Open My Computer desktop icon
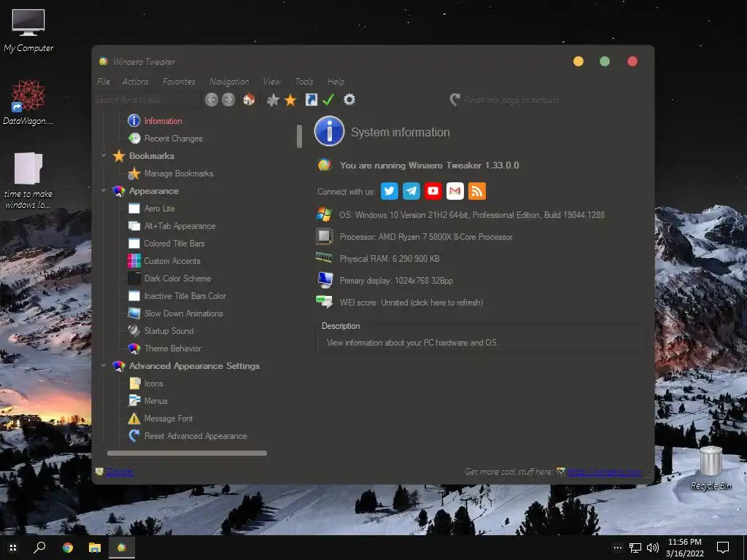Image resolution: width=747 pixels, height=560 pixels. 28,30
